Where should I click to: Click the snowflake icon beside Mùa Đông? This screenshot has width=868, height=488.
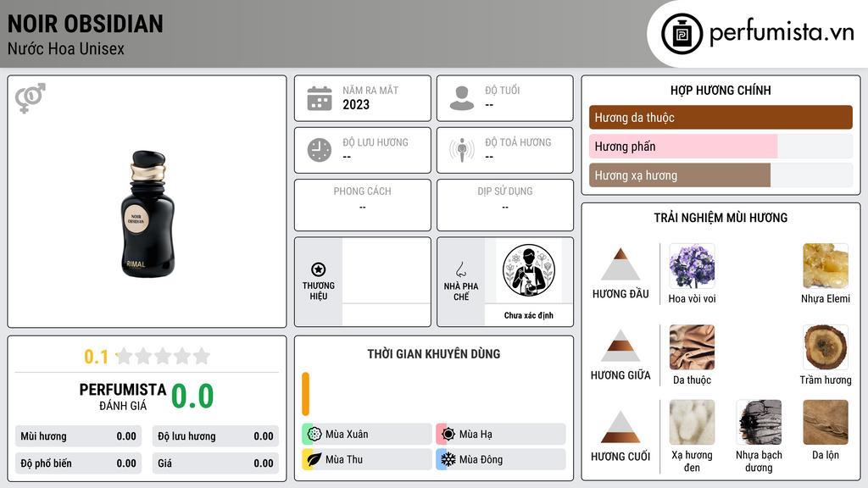pos(448,459)
